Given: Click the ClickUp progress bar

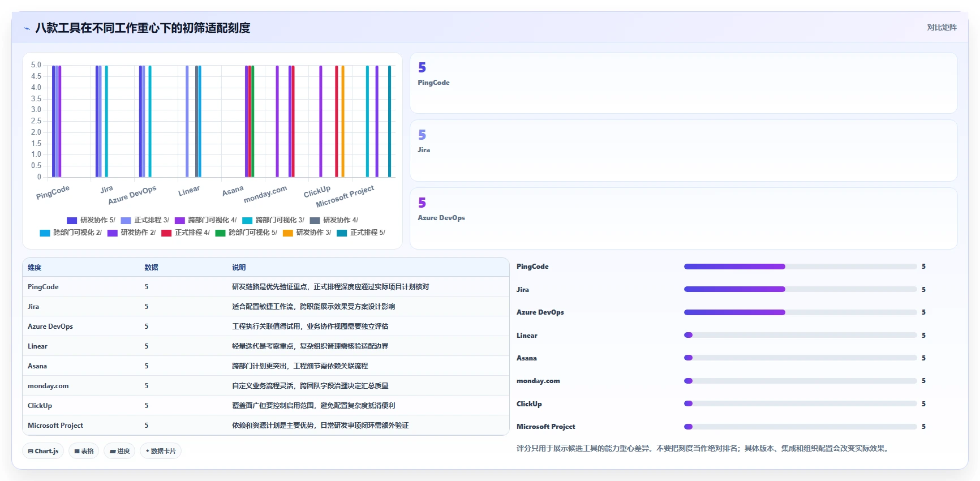Looking at the screenshot, I should click(800, 403).
